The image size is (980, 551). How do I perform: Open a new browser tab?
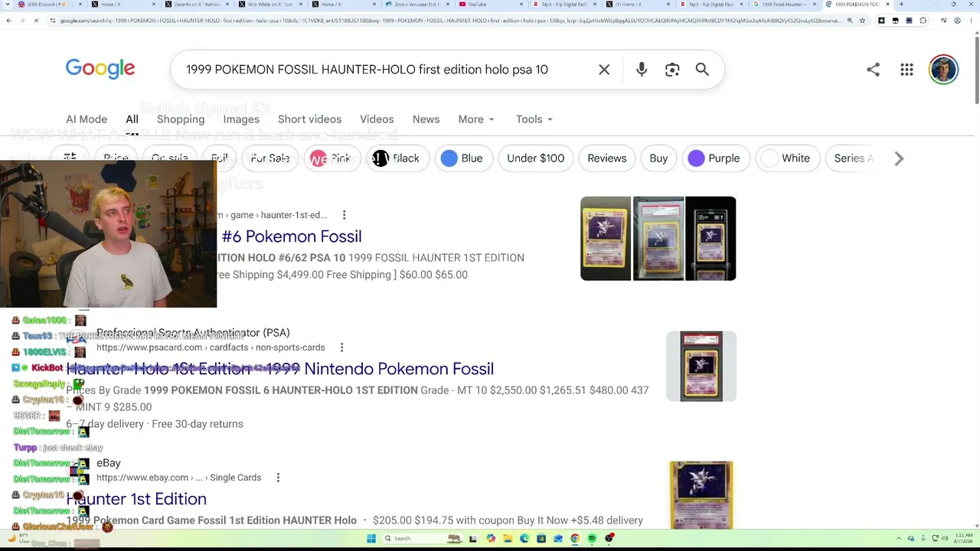[901, 5]
